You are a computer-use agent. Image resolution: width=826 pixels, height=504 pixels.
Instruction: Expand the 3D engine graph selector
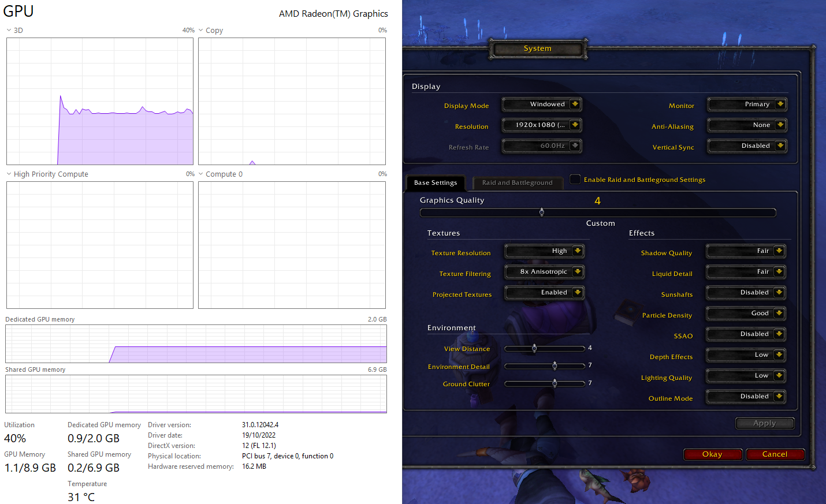[x=9, y=30]
